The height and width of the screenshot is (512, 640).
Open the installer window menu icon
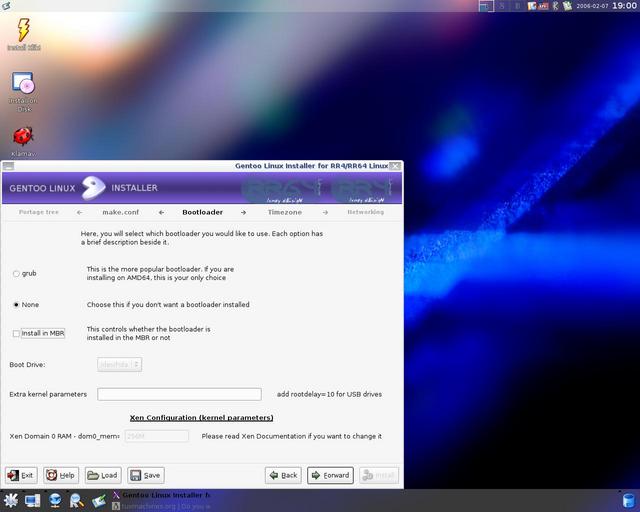point(8,166)
